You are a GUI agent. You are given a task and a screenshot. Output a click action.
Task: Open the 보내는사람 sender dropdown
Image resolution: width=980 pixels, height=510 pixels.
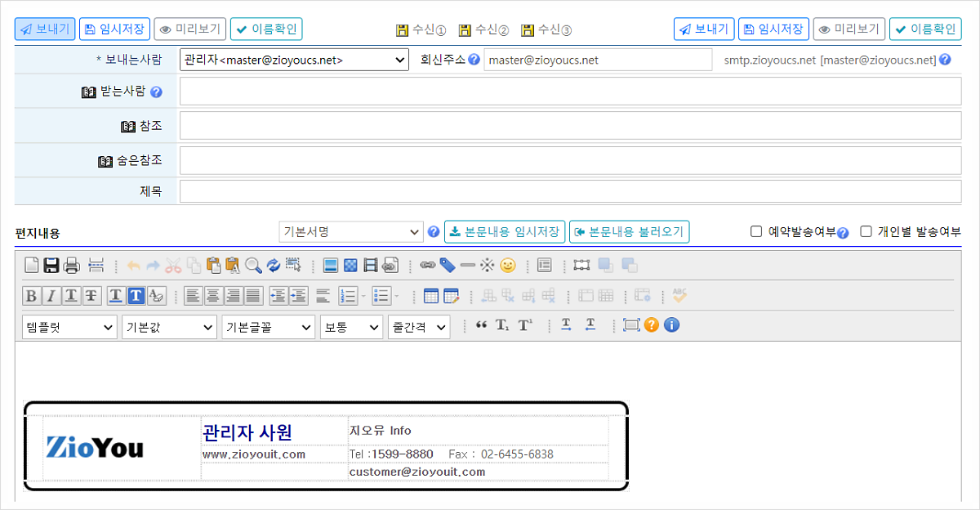click(294, 60)
